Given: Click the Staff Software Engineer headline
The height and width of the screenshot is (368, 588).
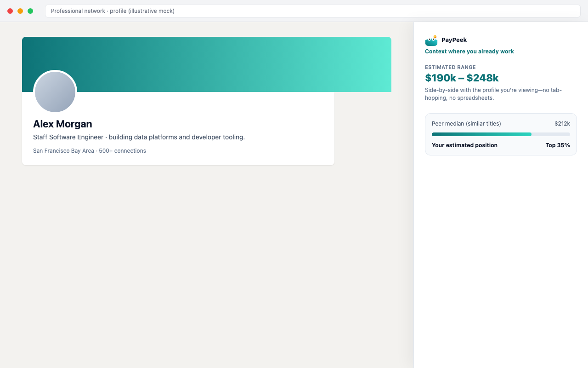Looking at the screenshot, I should (139, 137).
